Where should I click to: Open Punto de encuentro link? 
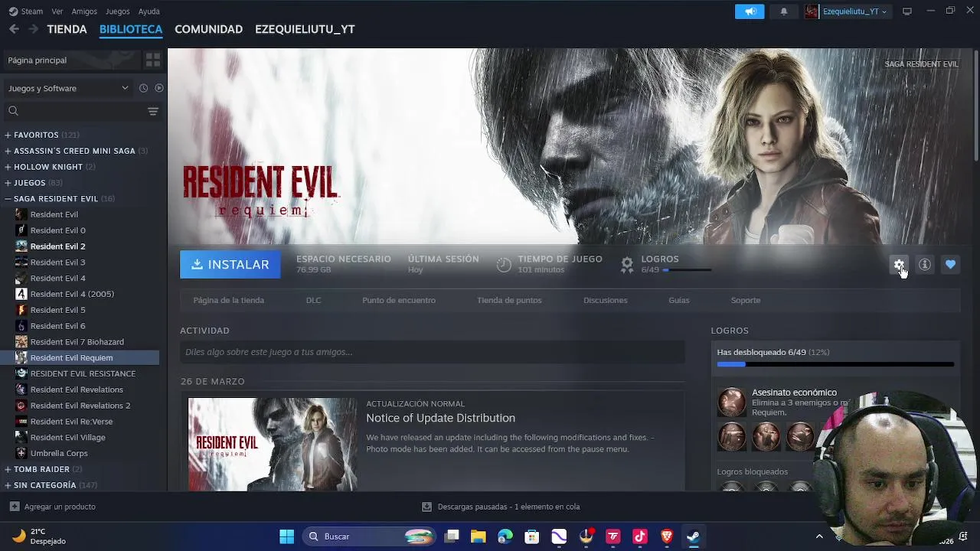pos(399,300)
